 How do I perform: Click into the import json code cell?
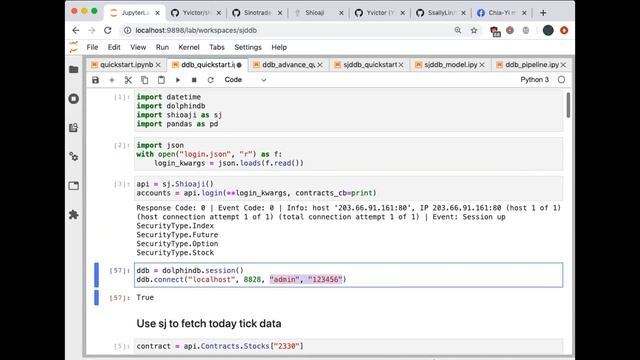pos(349,154)
